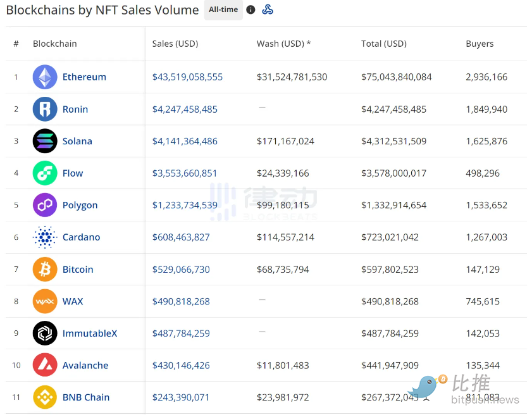
Task: Open the ImmutableX blockchain link
Action: (90, 333)
